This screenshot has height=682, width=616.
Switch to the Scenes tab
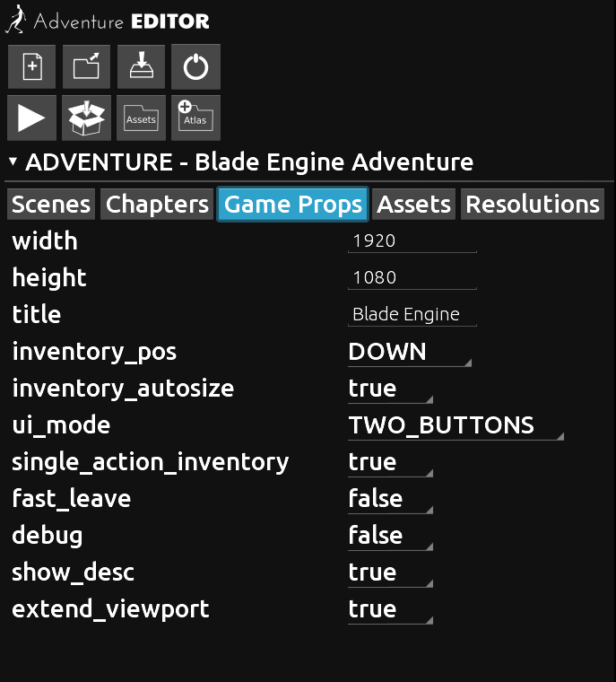tap(51, 205)
